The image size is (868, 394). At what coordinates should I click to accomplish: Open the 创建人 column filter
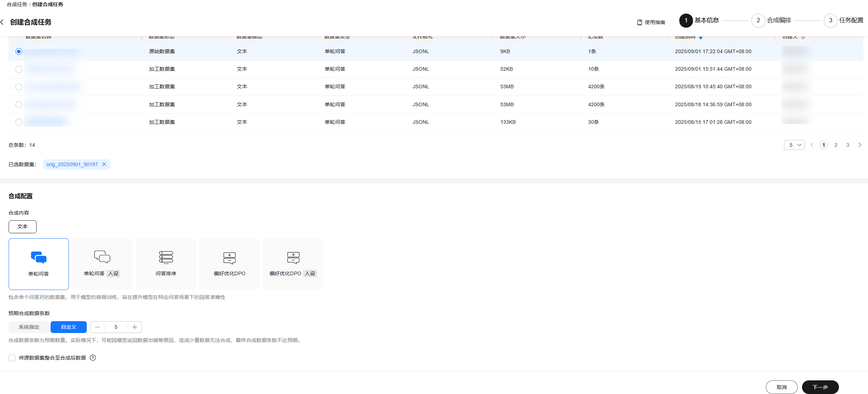point(803,38)
